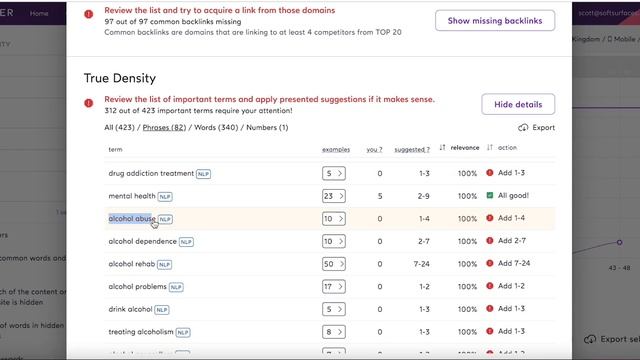This screenshot has width=640, height=360.
Task: Click red status icon next to Add 1-2
Action: pos(490,286)
